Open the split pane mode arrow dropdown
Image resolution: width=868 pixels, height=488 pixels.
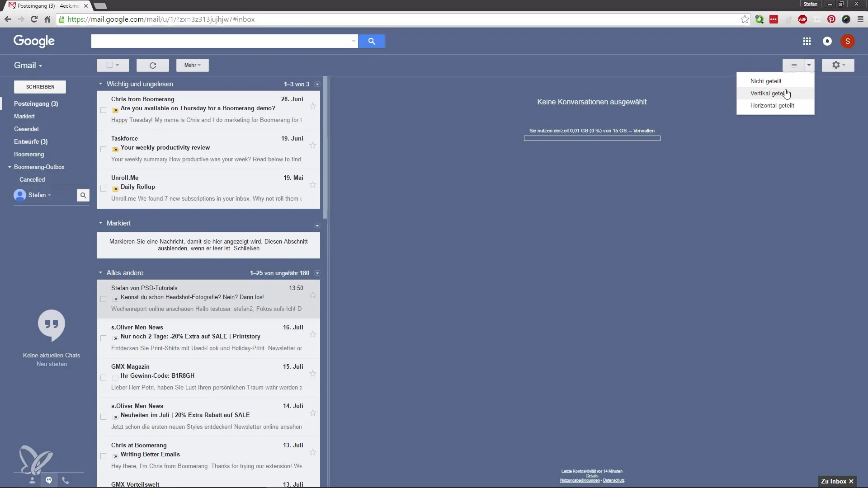point(809,65)
